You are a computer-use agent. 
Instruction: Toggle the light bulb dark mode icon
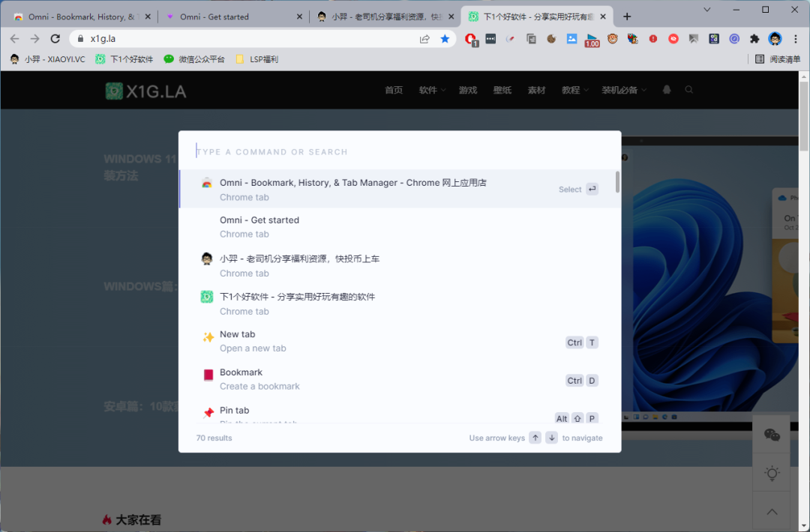772,473
